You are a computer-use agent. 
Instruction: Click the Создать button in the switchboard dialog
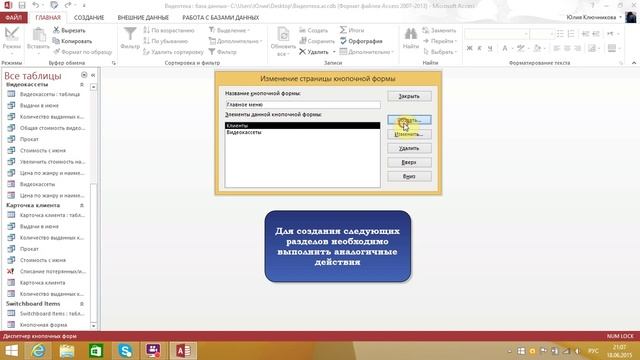[409, 120]
